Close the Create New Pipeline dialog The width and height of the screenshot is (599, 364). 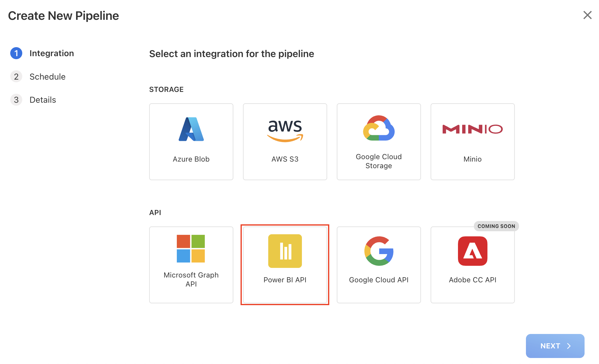(x=587, y=15)
